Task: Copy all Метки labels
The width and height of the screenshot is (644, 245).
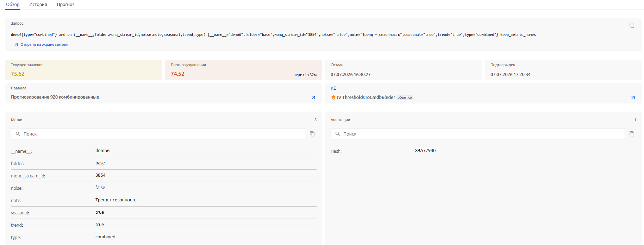Action: click(312, 134)
